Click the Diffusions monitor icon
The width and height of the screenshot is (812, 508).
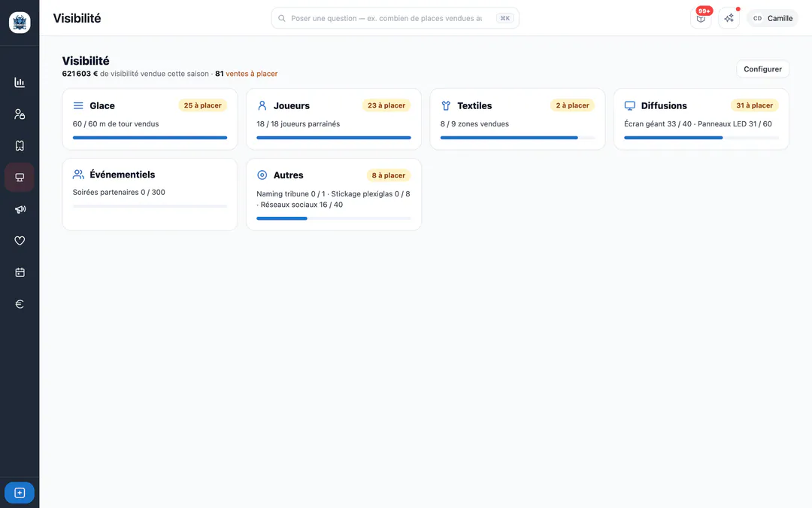tap(630, 106)
